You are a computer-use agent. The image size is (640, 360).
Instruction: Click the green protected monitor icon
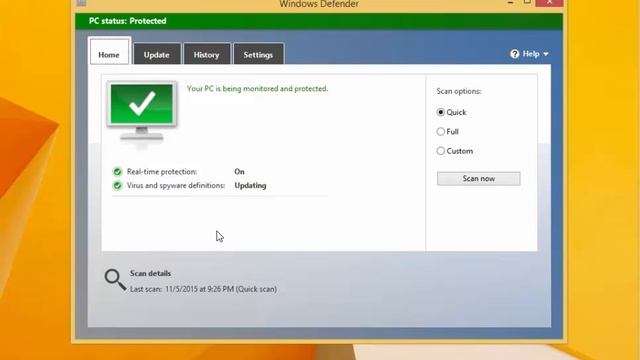(142, 111)
